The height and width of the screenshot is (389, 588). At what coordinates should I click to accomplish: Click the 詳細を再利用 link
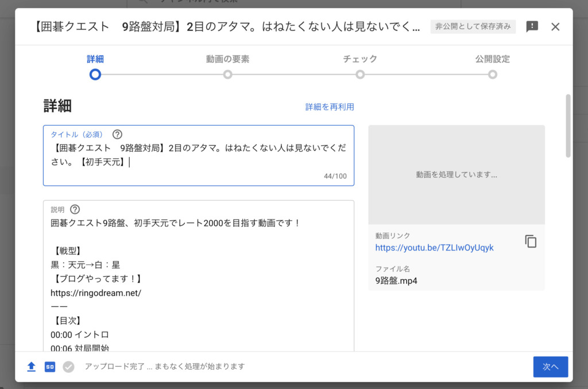point(330,107)
